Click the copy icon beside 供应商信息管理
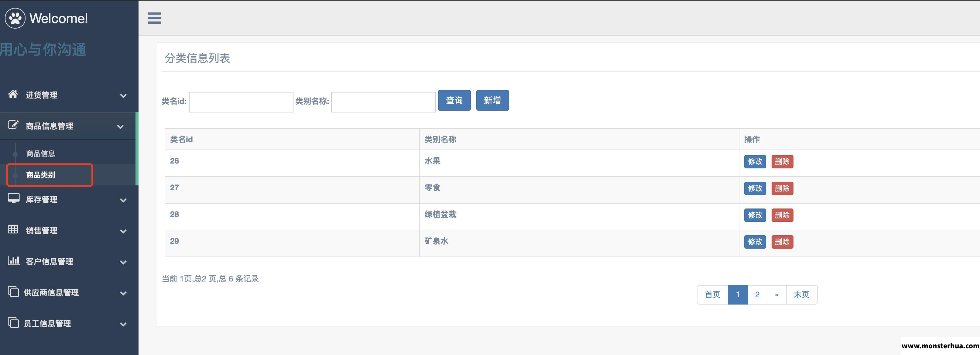 (13, 291)
